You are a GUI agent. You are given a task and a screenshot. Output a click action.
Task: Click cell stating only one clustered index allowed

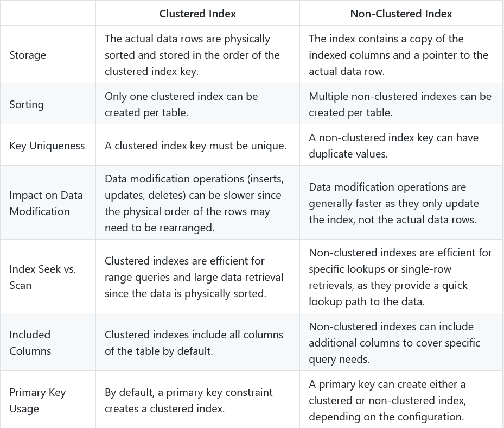[181, 104]
